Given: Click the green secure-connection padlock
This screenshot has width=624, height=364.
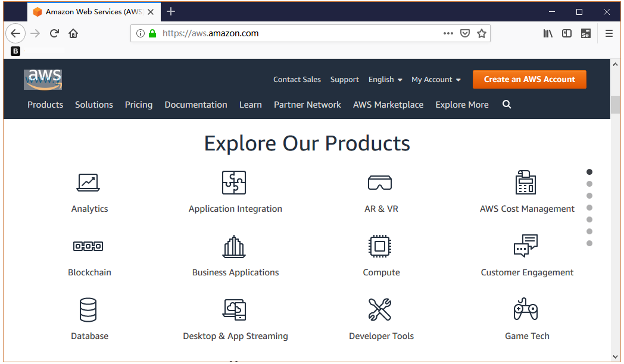Looking at the screenshot, I should [x=152, y=33].
